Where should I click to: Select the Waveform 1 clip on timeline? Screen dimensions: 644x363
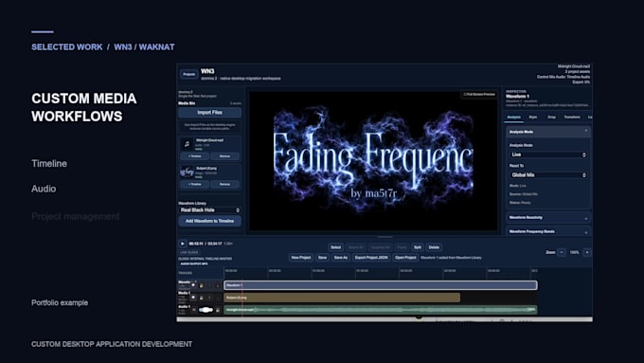point(381,285)
